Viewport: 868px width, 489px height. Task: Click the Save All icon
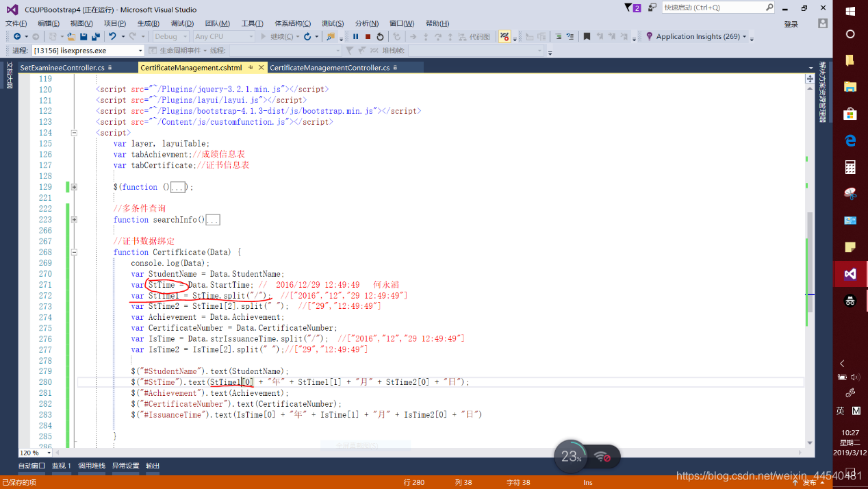96,36
